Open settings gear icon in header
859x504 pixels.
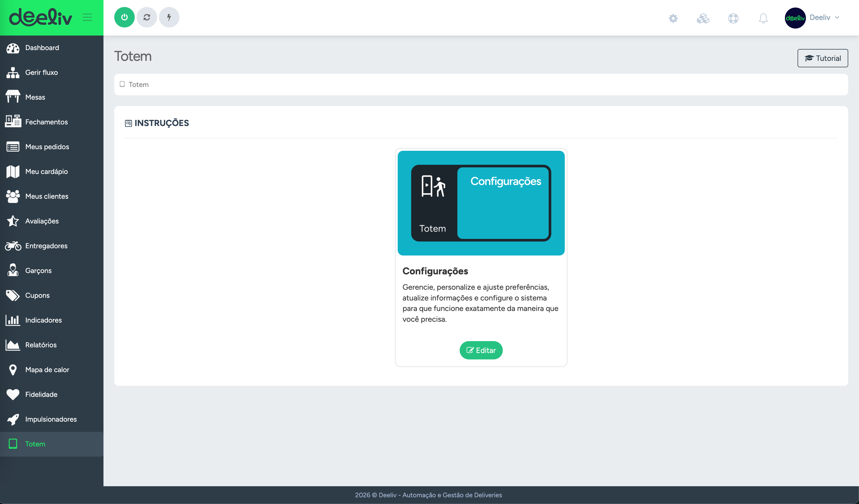[673, 18]
